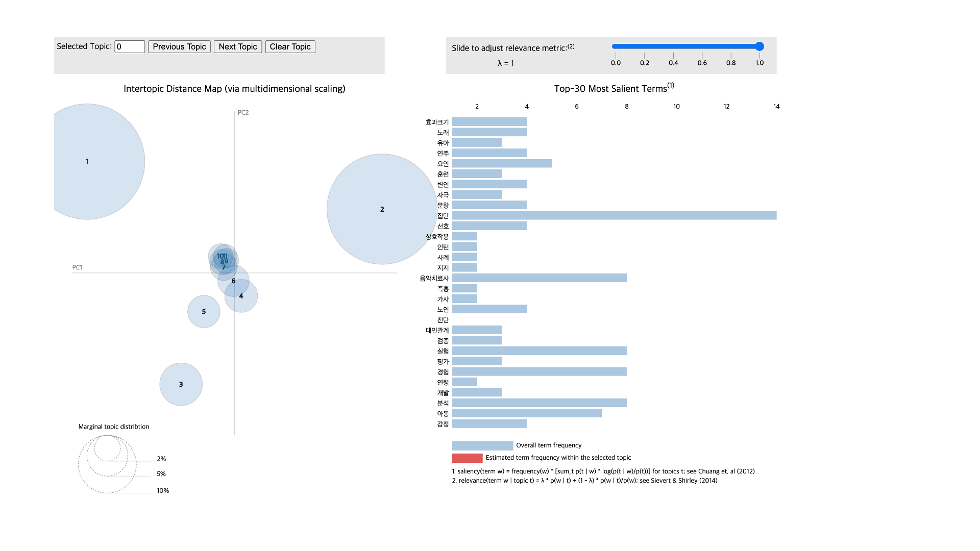Click the bar for term 감정
The image size is (980, 551).
tap(489, 424)
